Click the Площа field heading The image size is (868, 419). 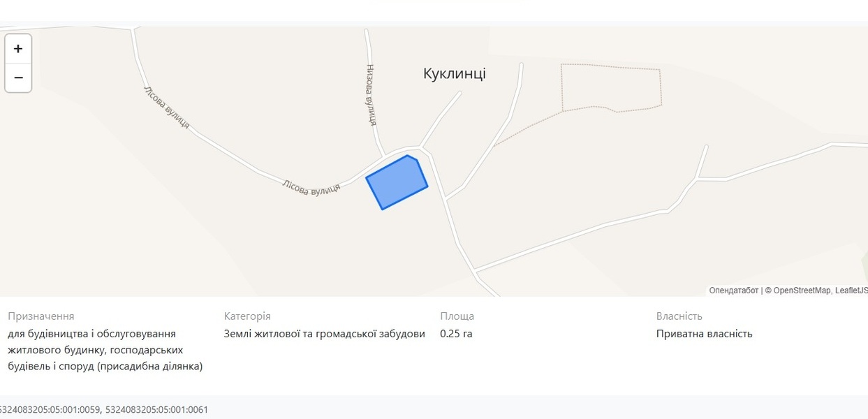457,316
